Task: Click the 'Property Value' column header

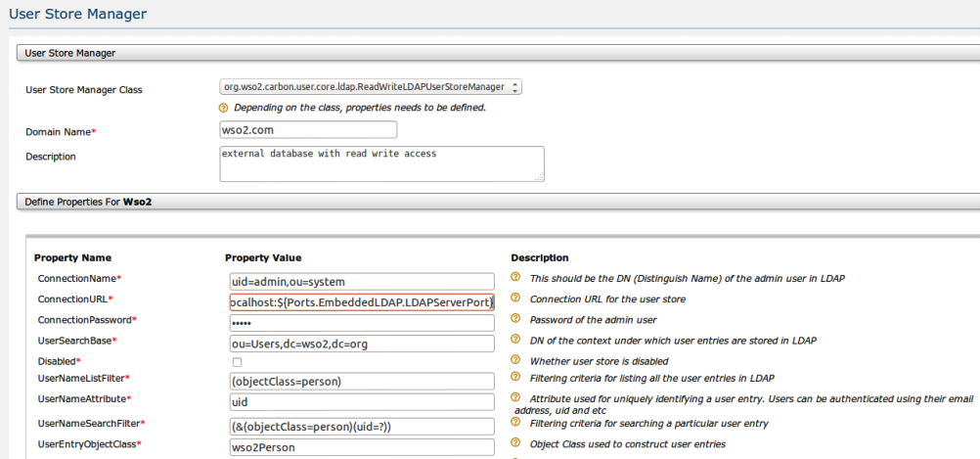Action: tap(263, 257)
